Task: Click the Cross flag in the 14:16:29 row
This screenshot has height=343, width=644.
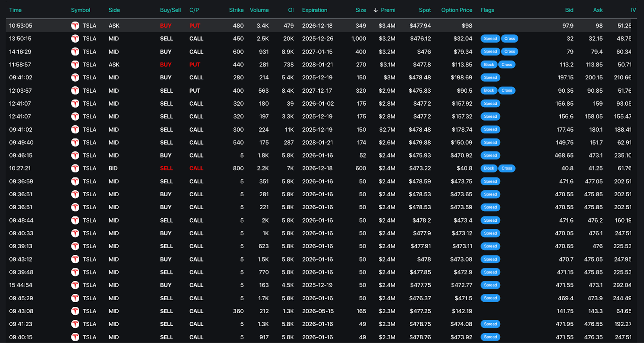Action: [510, 52]
